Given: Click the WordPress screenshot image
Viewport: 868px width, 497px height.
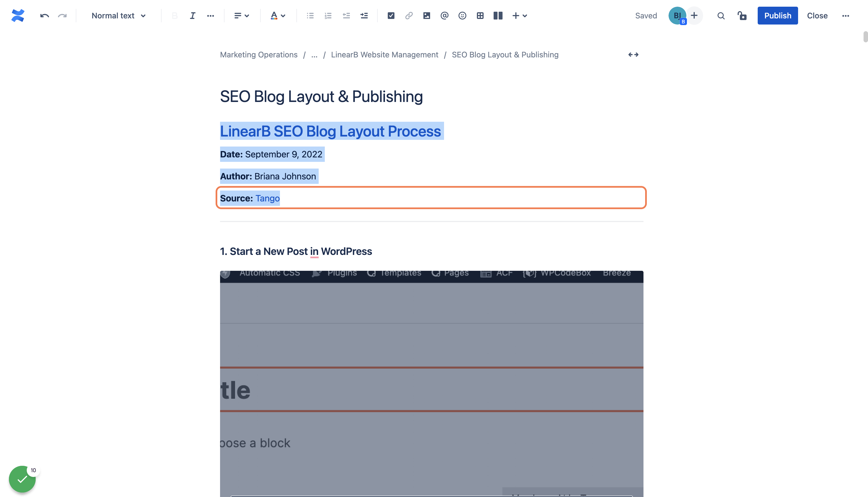Looking at the screenshot, I should (x=432, y=384).
